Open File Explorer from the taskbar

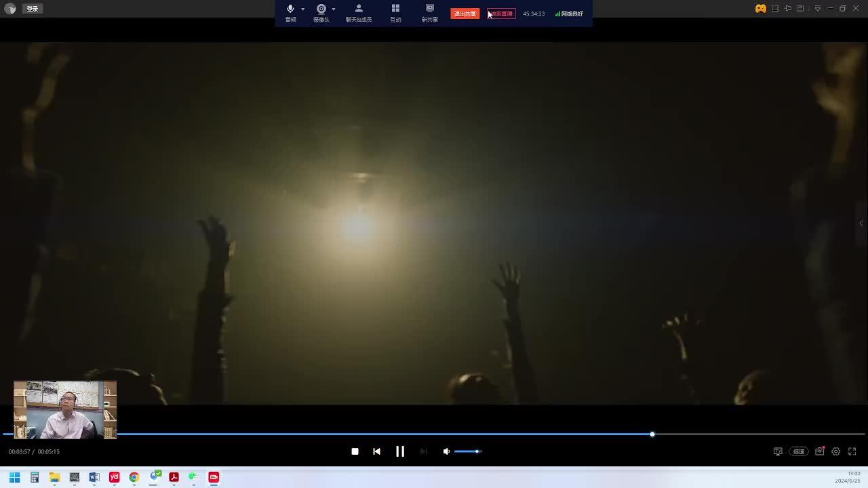tap(54, 477)
